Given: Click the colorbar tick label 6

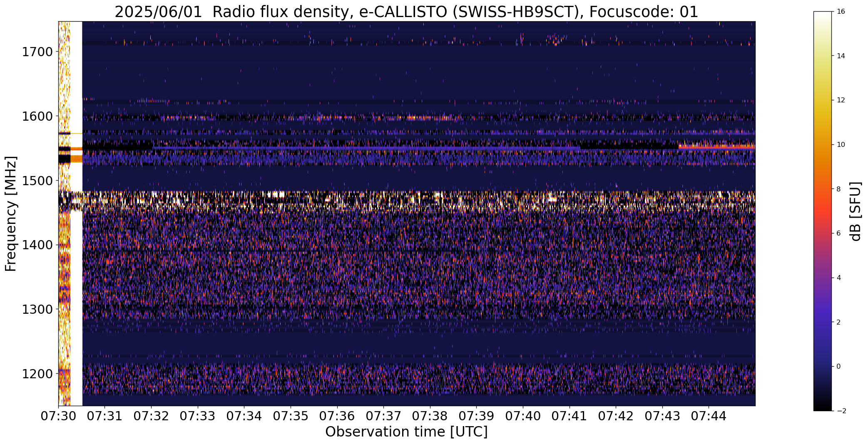Looking at the screenshot, I should click(x=838, y=233).
